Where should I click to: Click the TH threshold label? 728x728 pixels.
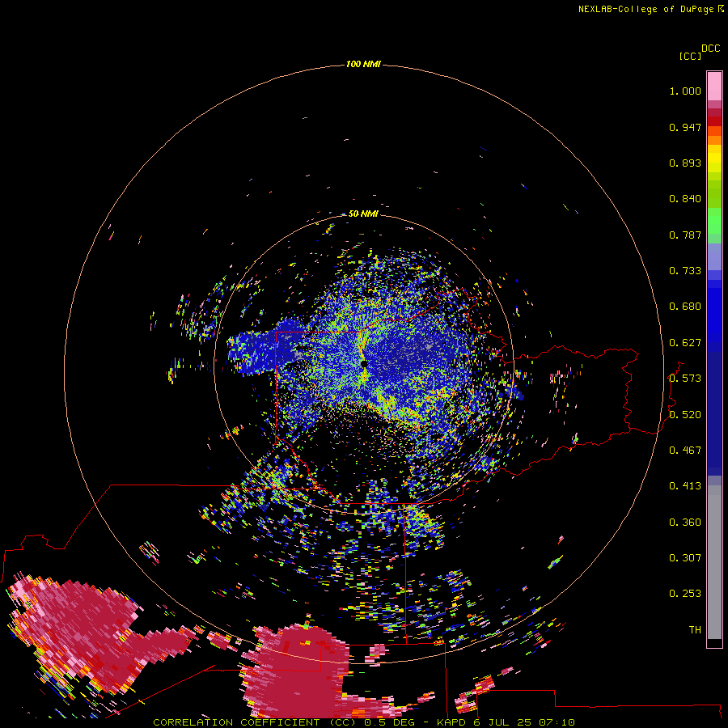pos(695,630)
